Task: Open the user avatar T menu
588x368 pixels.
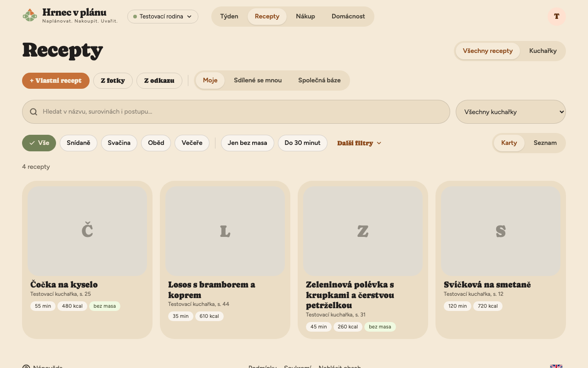Action: pyautogui.click(x=556, y=17)
